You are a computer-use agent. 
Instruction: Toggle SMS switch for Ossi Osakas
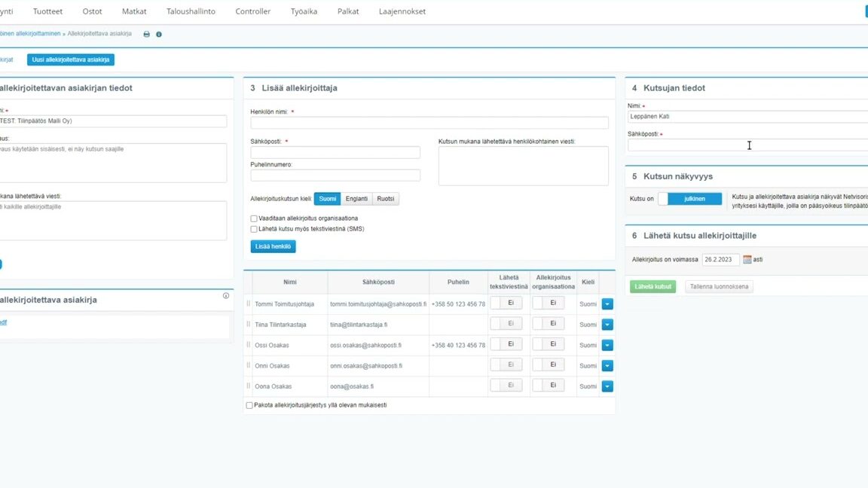(x=506, y=344)
